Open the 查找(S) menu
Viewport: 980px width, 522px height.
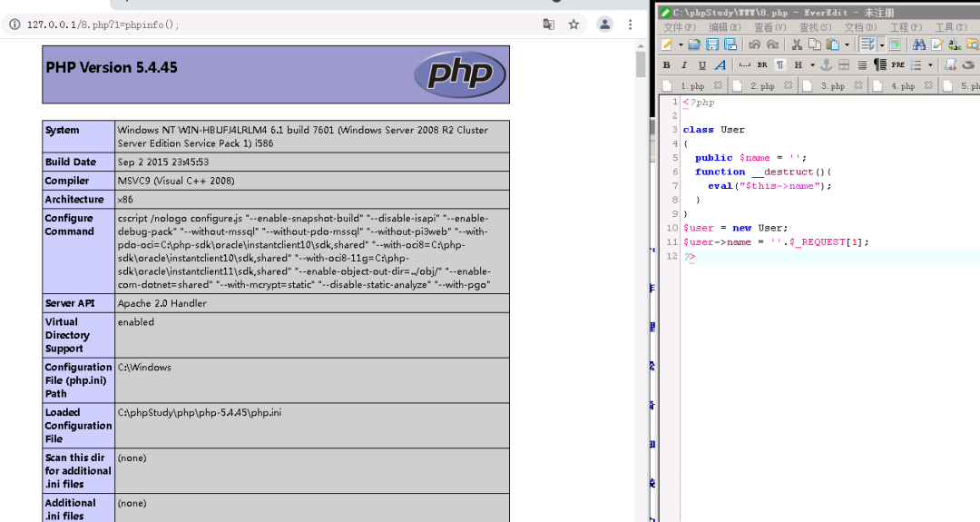tap(816, 27)
